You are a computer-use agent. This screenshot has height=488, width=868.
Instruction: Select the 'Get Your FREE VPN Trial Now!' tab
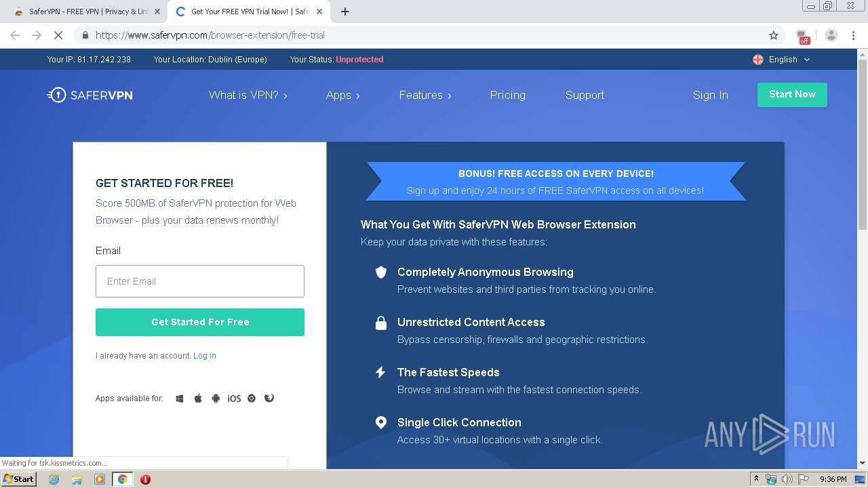click(249, 12)
